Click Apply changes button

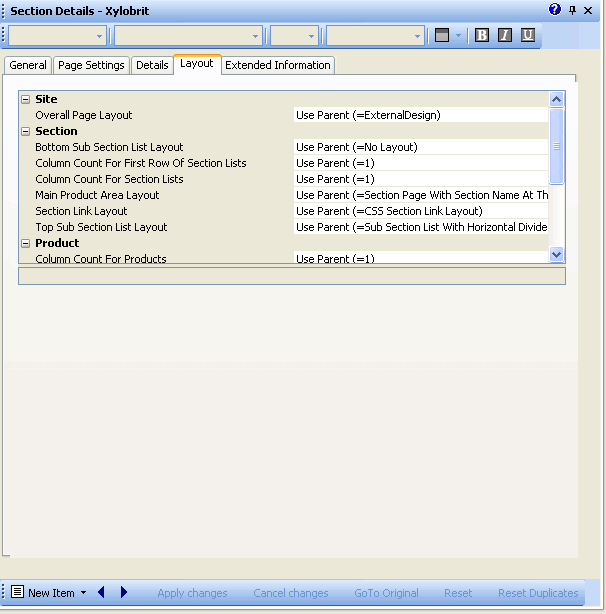pos(192,593)
